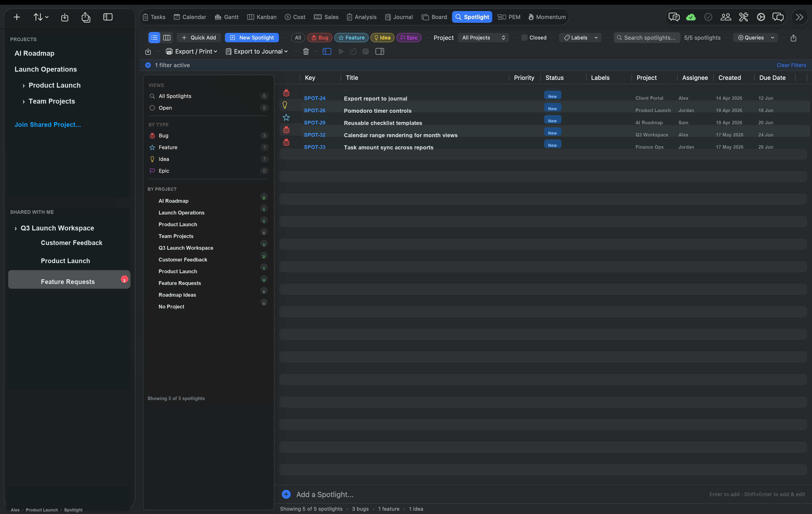Screen dimensions: 812x514
Task: Click the Quick Add button
Action: (199, 38)
